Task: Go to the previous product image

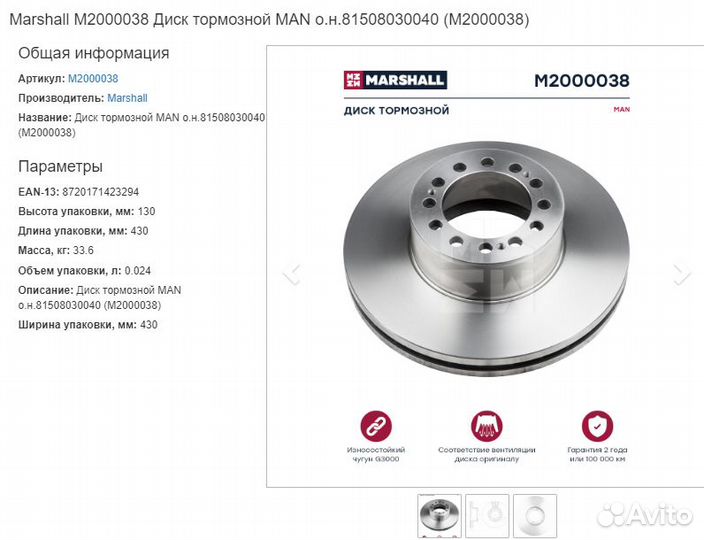Action: [x=292, y=272]
